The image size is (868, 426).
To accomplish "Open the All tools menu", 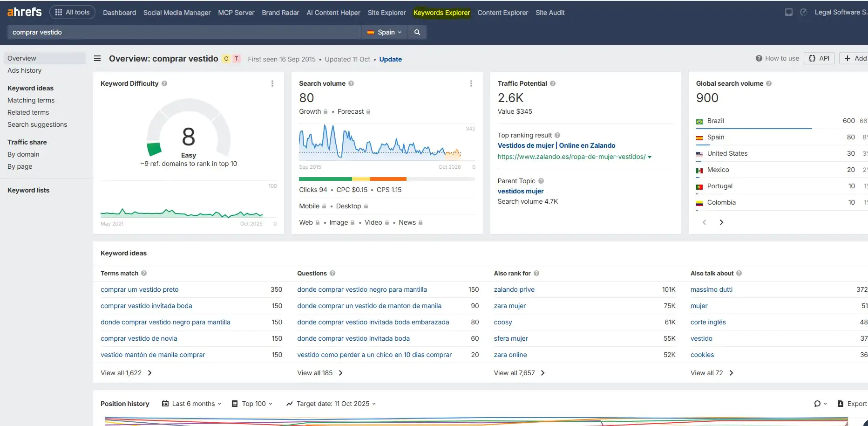I will (x=72, y=12).
